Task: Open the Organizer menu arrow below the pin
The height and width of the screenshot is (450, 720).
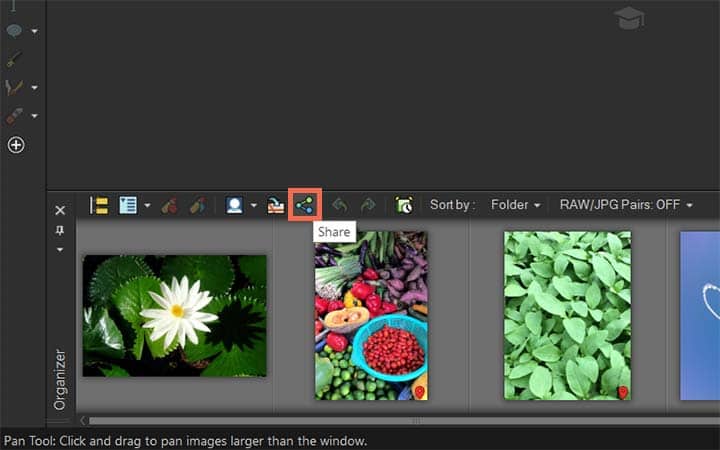Action: [60, 250]
